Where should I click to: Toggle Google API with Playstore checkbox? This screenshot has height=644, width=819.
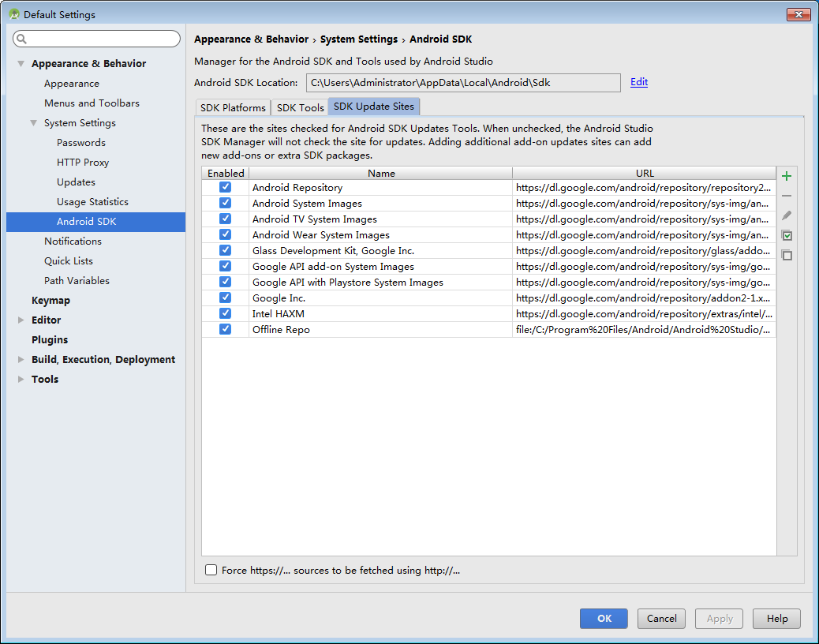coord(225,282)
